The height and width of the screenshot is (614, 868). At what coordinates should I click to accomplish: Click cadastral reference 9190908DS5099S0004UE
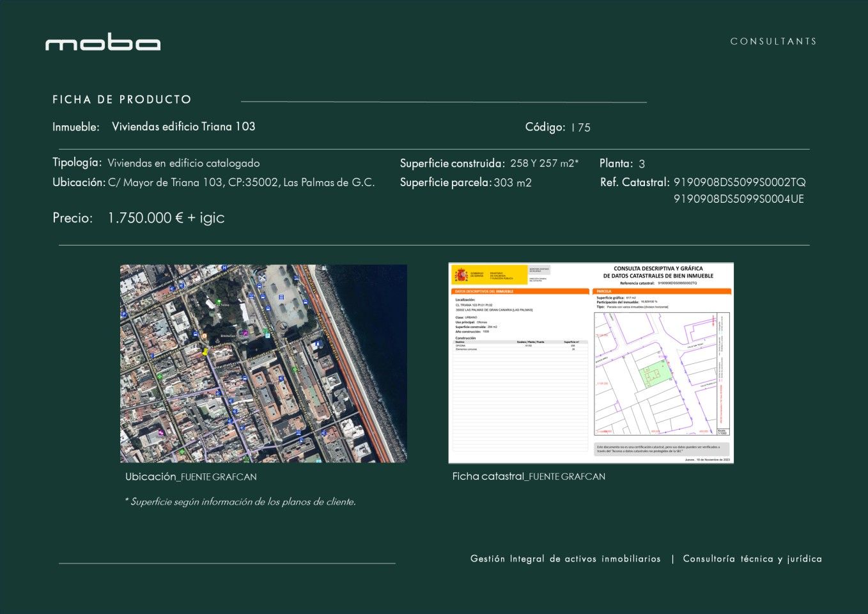[739, 199]
